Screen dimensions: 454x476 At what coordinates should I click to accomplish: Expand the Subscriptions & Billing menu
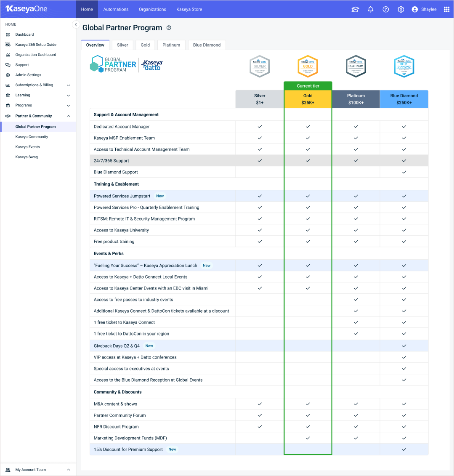coord(69,85)
